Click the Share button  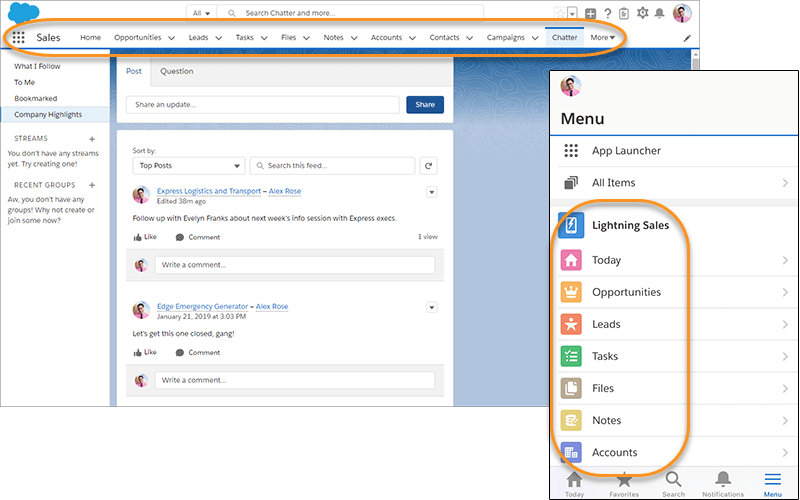[x=425, y=105]
